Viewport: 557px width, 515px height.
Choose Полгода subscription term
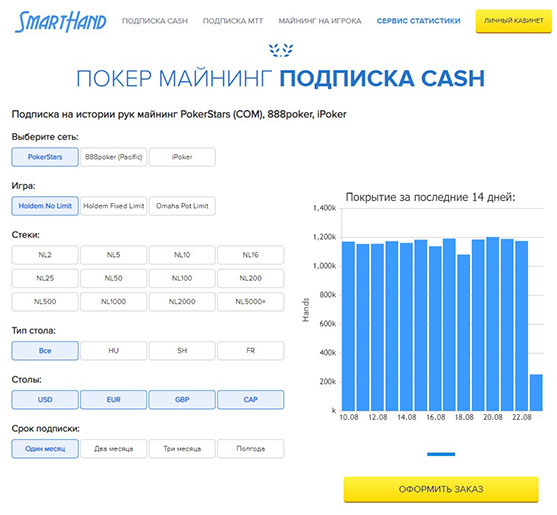pyautogui.click(x=251, y=449)
